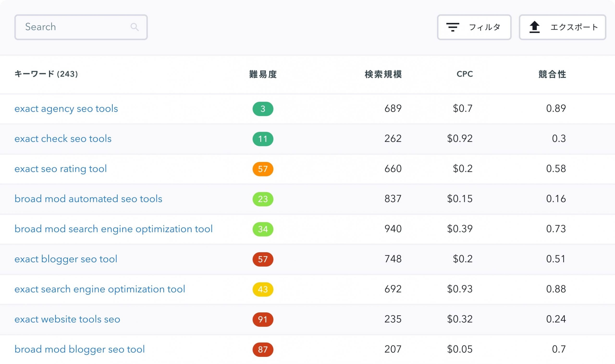Click the エクスポート button
Image resolution: width=615 pixels, height=364 pixels.
(562, 27)
